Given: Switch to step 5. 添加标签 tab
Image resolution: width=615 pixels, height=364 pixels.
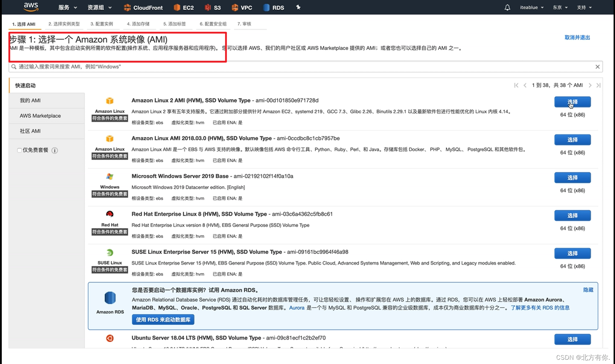Looking at the screenshot, I should tap(175, 24).
